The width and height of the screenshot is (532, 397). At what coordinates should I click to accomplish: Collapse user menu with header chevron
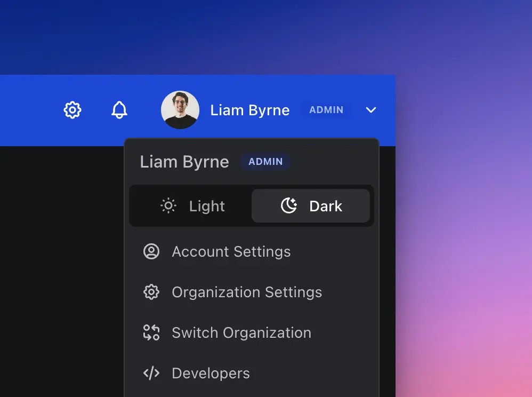point(371,110)
